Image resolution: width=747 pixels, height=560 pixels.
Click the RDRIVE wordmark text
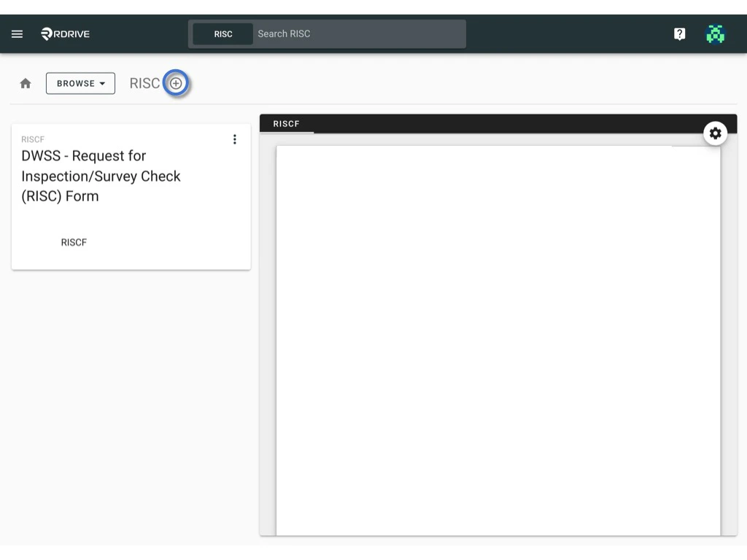point(69,34)
